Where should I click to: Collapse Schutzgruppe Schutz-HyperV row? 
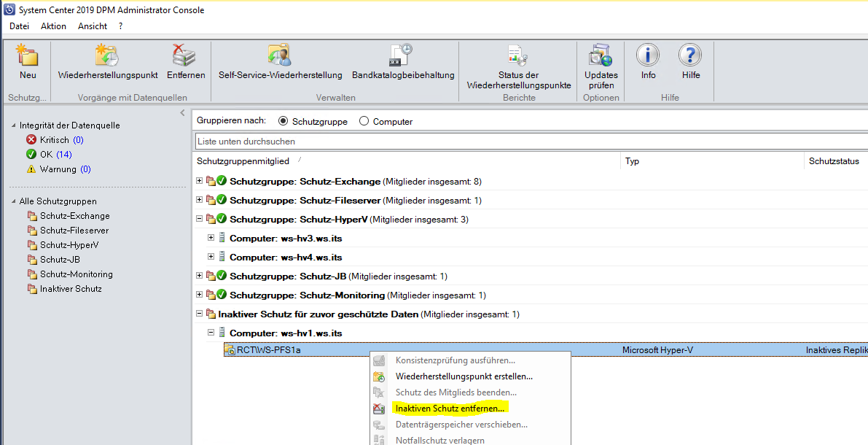point(199,219)
